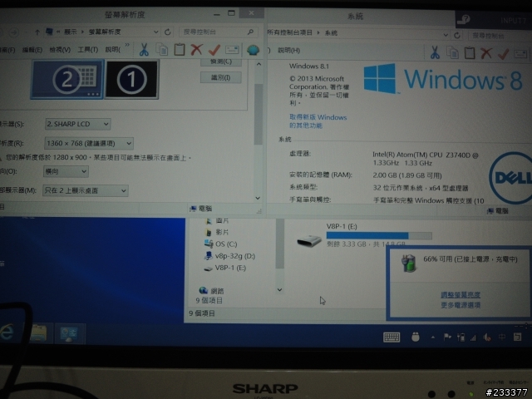Go up one level in Screen Resolution window
The image size is (532, 399).
point(37,32)
